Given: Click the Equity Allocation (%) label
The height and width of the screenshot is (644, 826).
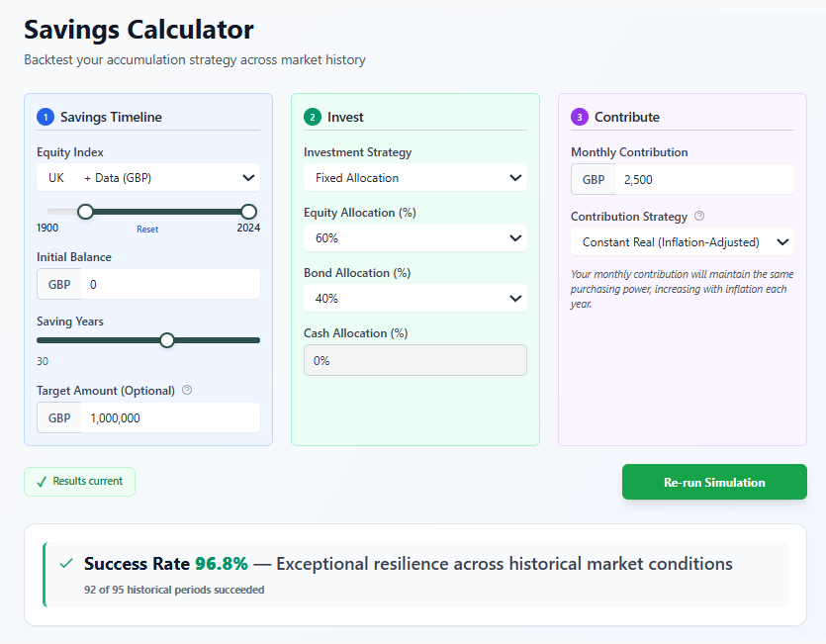Looking at the screenshot, I should tap(360, 213).
